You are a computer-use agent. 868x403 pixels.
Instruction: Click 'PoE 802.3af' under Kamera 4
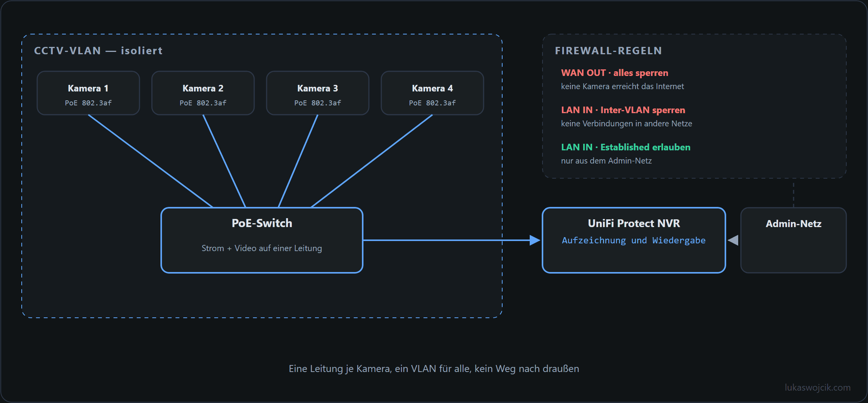tap(432, 103)
